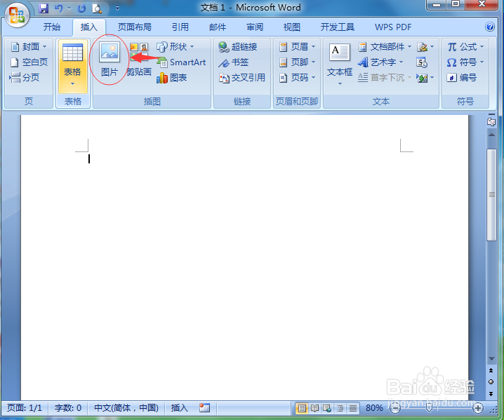Switch to Outline view
The width and height of the screenshot is (504, 420).
[x=340, y=409]
